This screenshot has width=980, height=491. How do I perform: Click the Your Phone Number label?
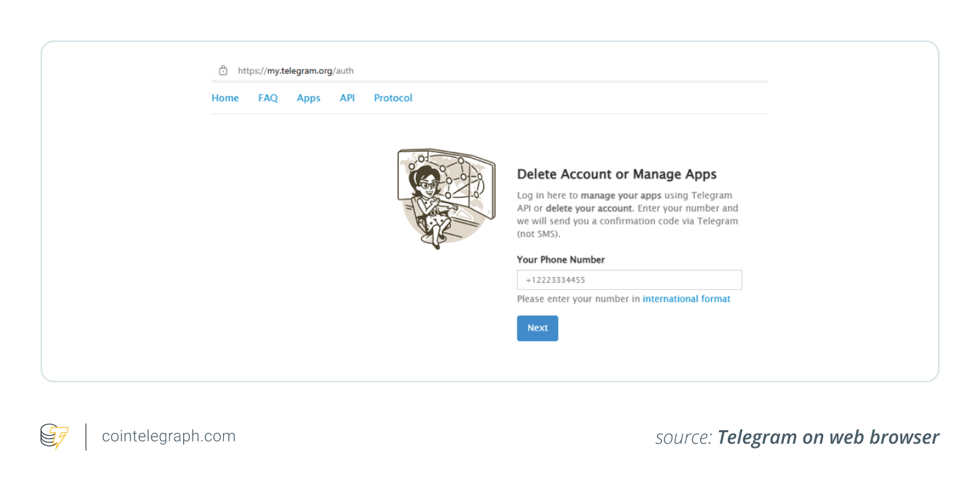click(561, 259)
